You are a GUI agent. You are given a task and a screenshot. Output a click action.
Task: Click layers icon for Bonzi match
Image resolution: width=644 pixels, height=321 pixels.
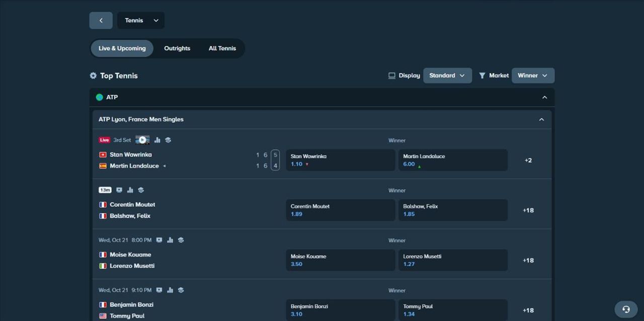[181, 290]
